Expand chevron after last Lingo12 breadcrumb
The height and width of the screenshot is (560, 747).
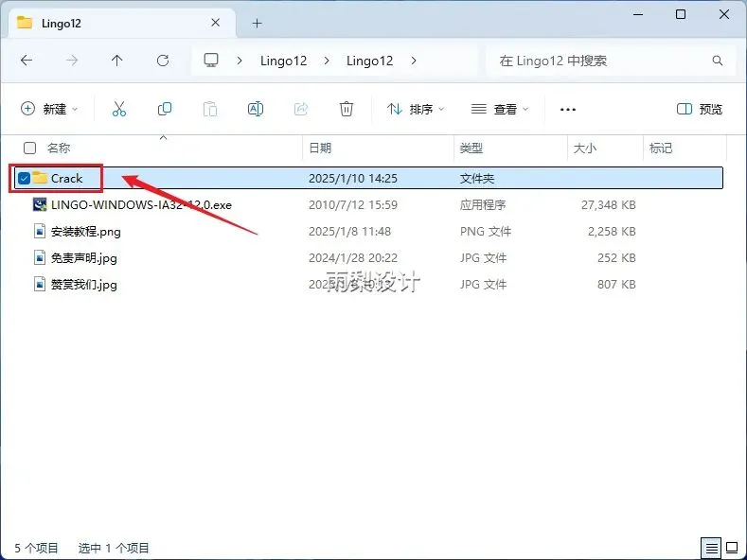(414, 61)
